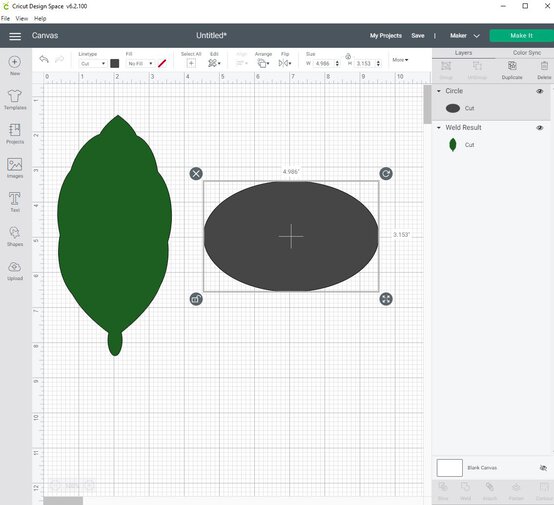Screen dimensions: 554x505
Task: Hide the Circle layer with eye icon
Action: point(540,91)
